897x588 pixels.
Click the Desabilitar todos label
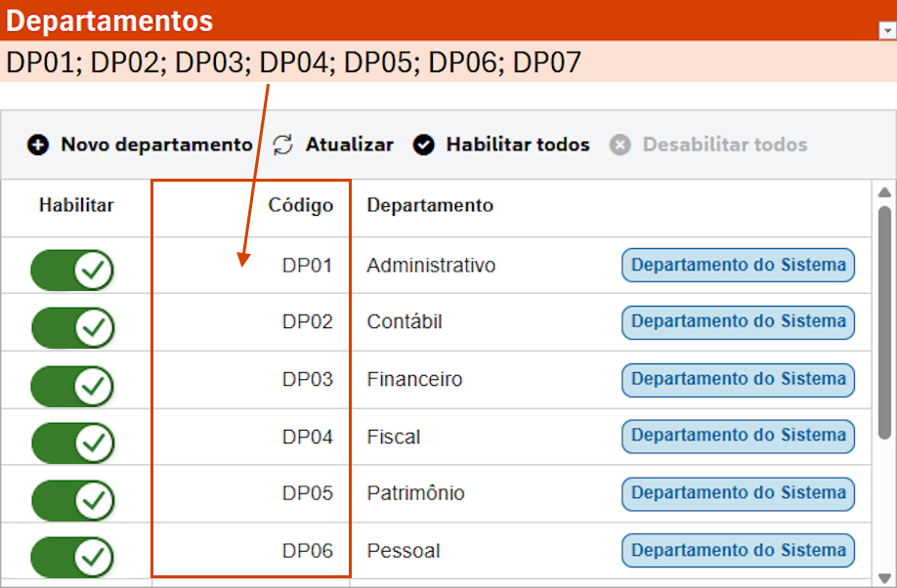pyautogui.click(x=725, y=145)
